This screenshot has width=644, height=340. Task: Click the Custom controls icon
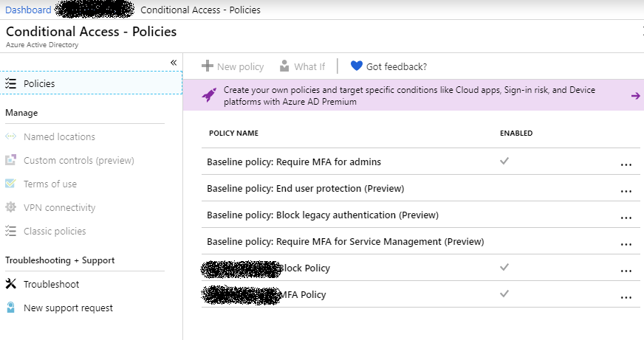pyautogui.click(x=10, y=160)
